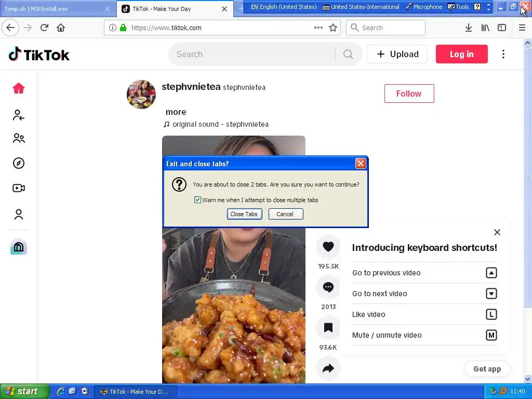Open Firefox downloads panel
The height and width of the screenshot is (399, 532).
tap(469, 28)
